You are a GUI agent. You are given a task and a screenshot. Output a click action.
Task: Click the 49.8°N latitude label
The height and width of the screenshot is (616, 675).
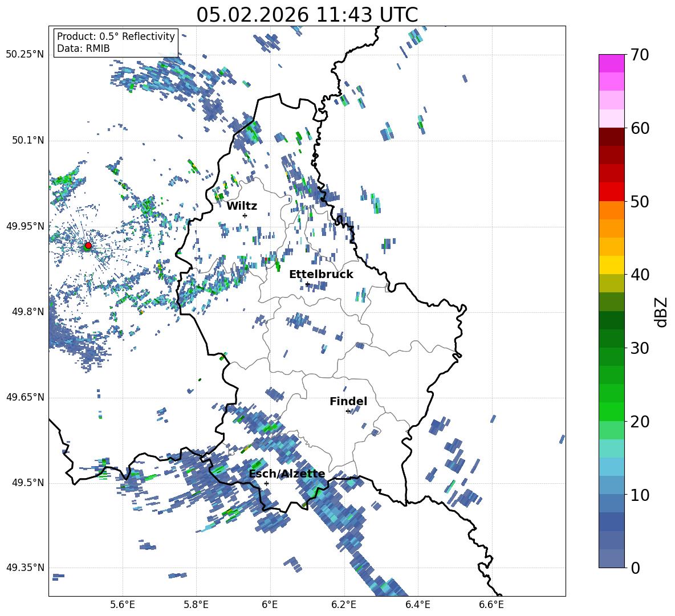pos(28,312)
